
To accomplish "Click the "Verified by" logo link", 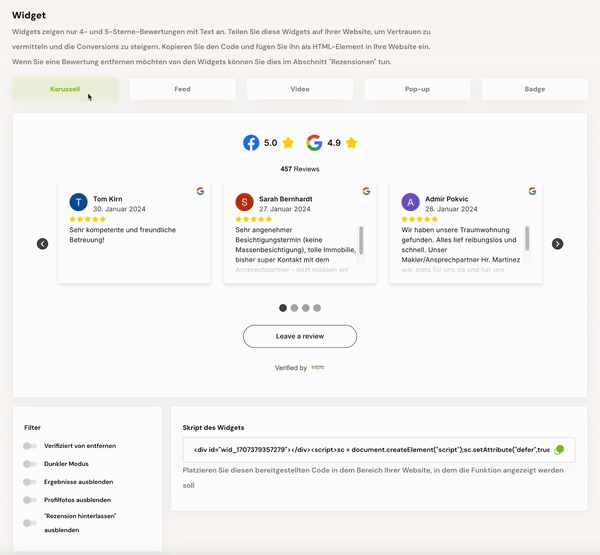I will tap(318, 368).
